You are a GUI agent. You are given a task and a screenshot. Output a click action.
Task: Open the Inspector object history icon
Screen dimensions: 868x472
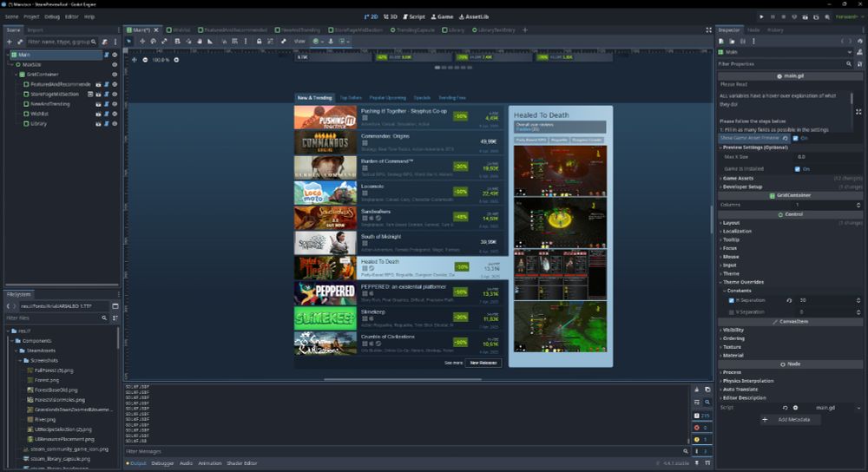click(859, 41)
